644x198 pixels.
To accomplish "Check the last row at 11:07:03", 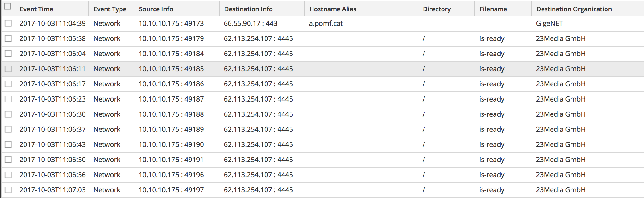I will point(8,190).
